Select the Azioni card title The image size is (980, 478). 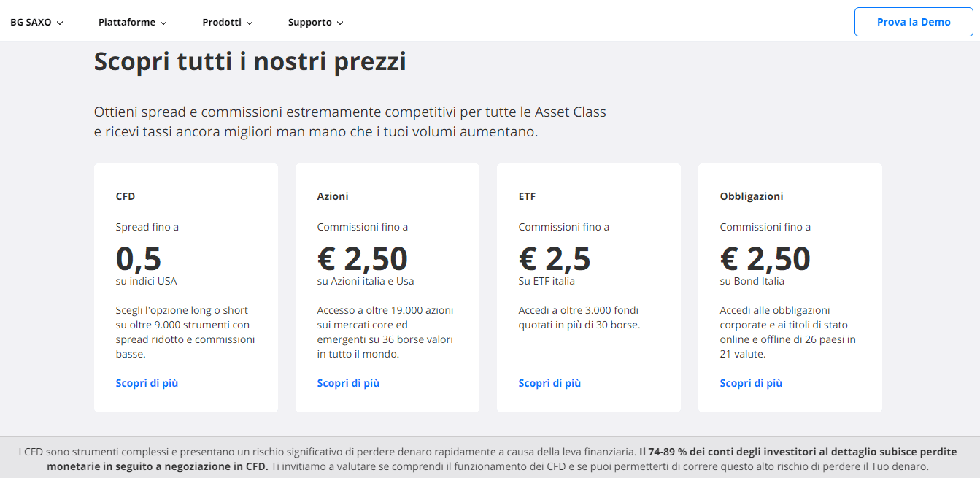333,196
